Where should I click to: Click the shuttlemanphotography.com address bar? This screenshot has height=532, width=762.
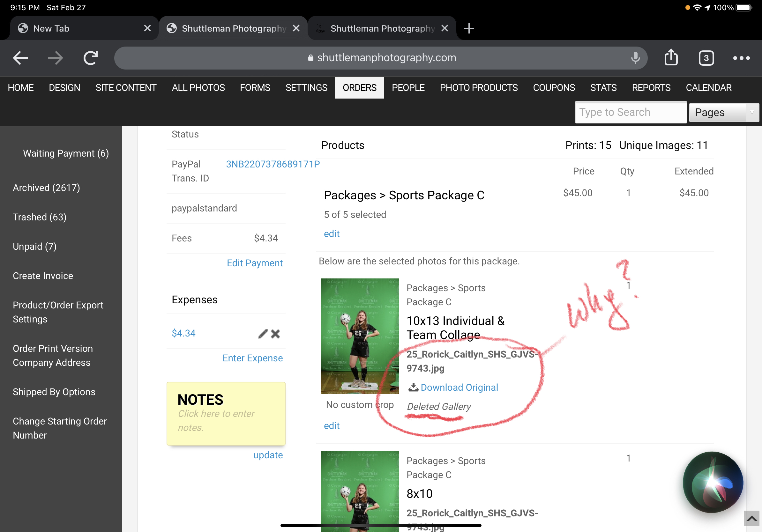tap(381, 58)
